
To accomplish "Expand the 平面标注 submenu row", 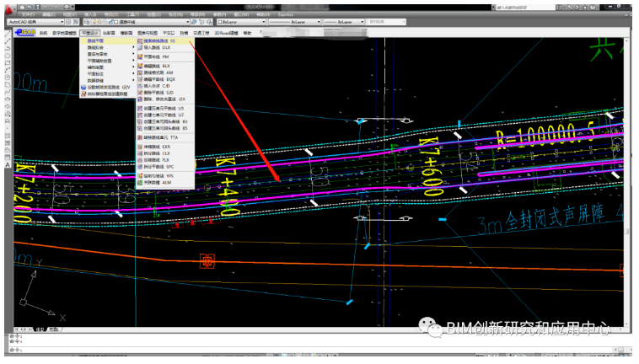I will point(108,74).
